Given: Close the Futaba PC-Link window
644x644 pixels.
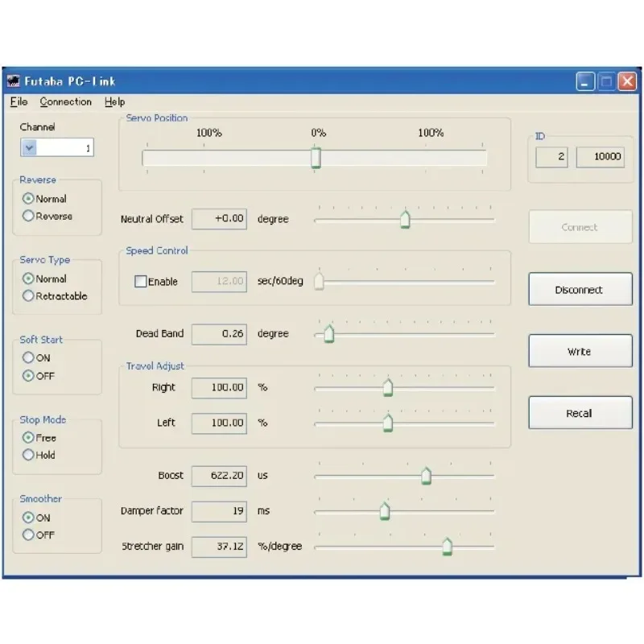Looking at the screenshot, I should tap(627, 81).
